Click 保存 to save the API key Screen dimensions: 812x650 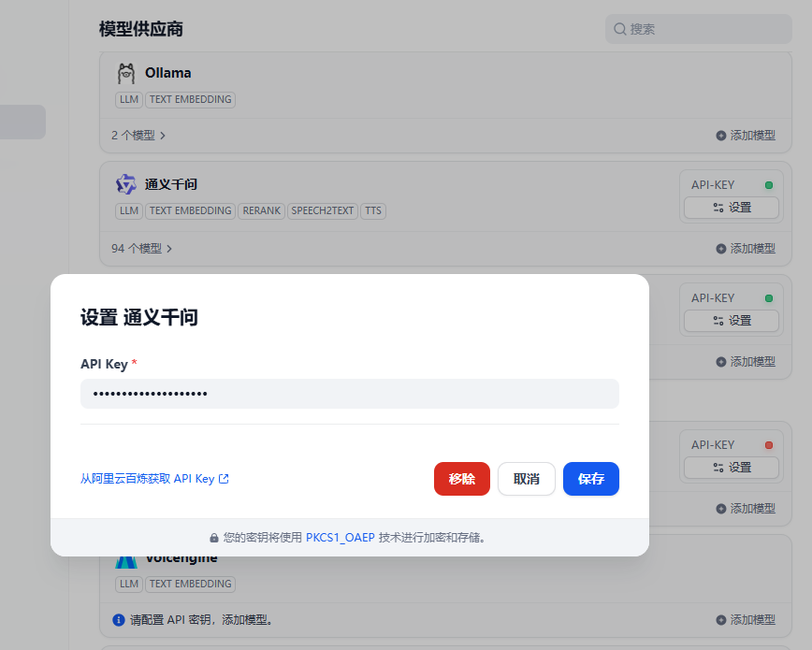[591, 479]
